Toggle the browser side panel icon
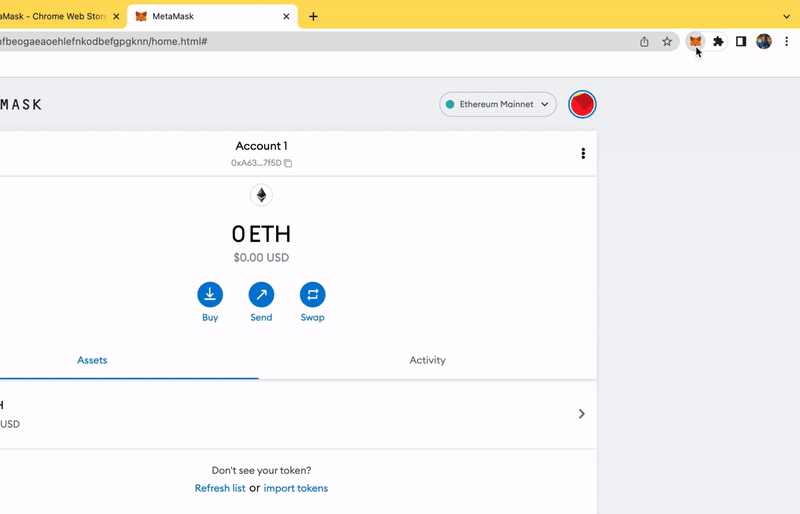 click(741, 41)
